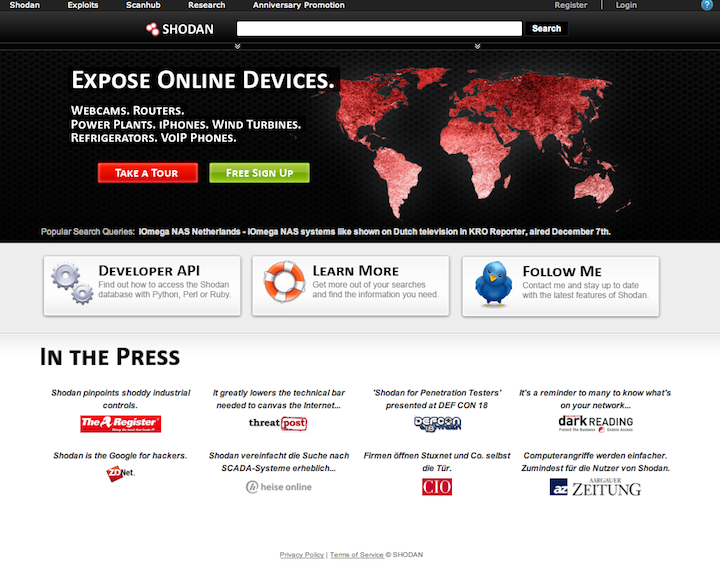Click the green Free Sign Up button

(259, 173)
